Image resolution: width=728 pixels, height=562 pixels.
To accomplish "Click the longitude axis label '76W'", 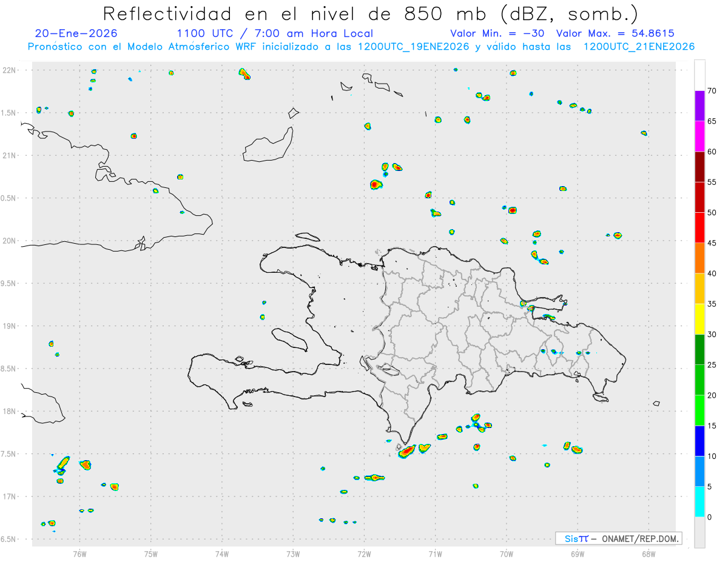I will point(79,554).
